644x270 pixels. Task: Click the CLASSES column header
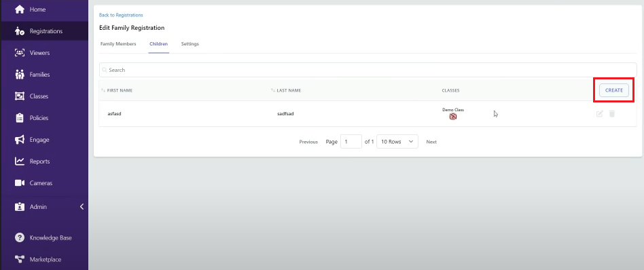(450, 90)
